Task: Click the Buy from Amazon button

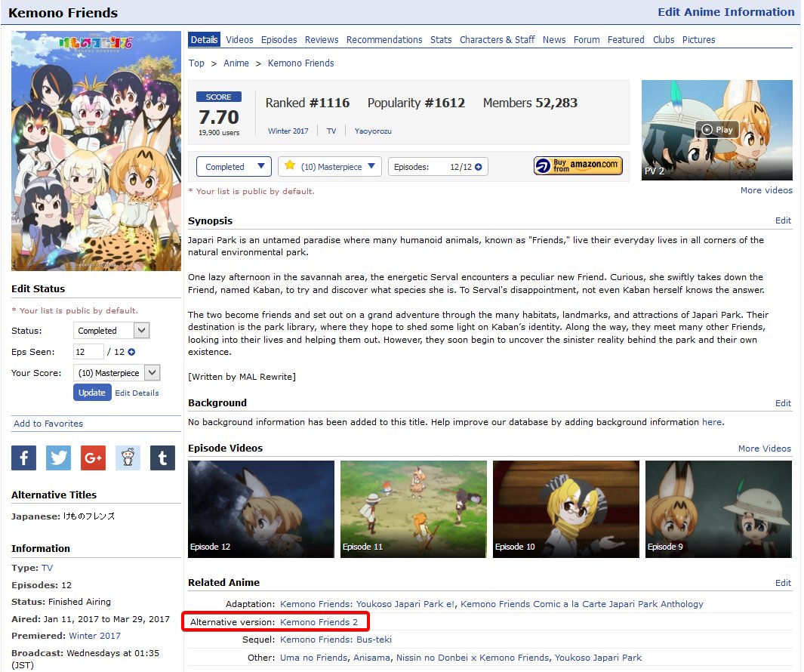Action: pos(578,166)
